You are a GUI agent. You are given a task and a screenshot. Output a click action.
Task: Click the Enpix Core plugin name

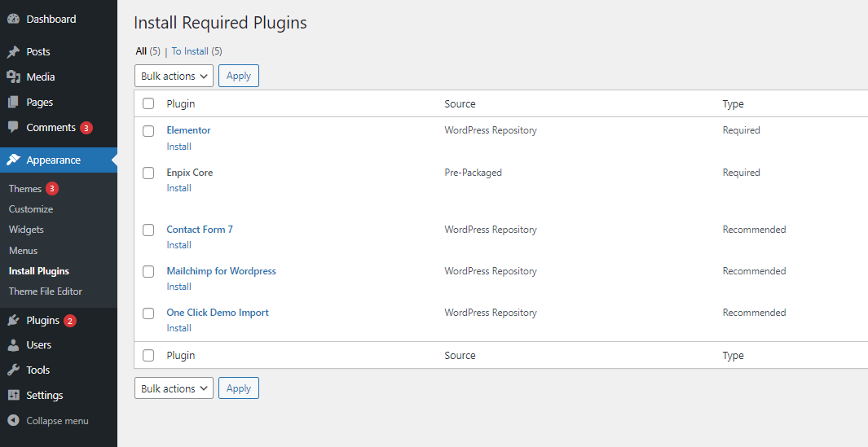click(190, 173)
